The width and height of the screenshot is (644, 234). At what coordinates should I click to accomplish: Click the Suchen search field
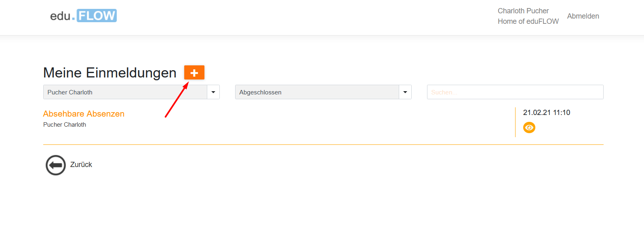tap(515, 92)
